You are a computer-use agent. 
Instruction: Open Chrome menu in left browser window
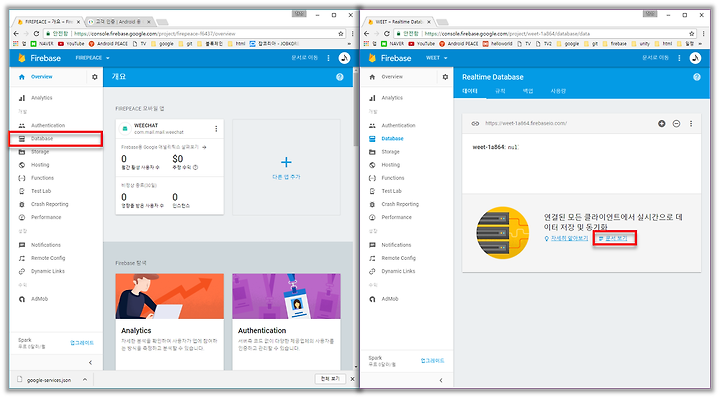[x=353, y=34]
